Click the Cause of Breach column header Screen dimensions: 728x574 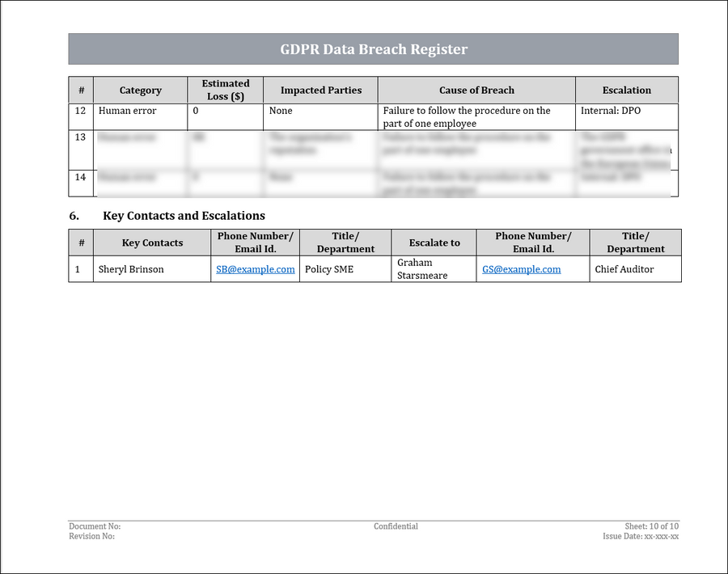tap(476, 90)
